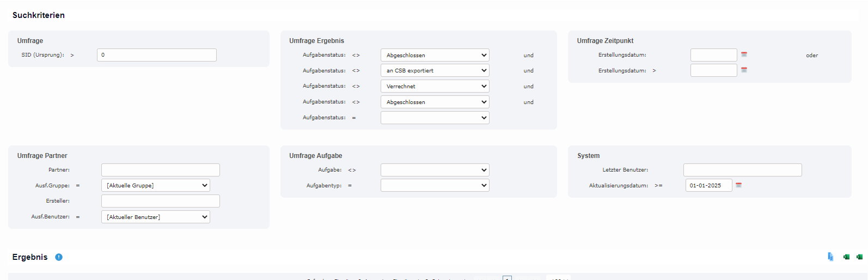
Task: Click the blue info icon beside Ergebnis
Action: [59, 257]
